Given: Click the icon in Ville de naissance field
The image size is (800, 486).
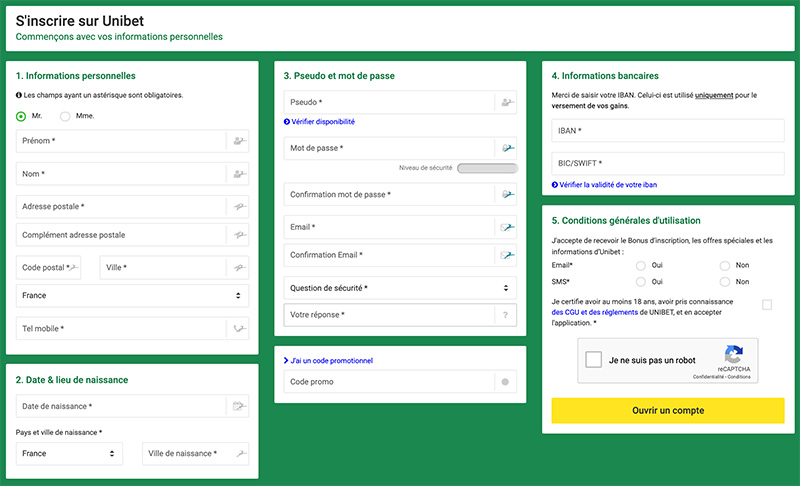Looking at the screenshot, I should click(241, 453).
